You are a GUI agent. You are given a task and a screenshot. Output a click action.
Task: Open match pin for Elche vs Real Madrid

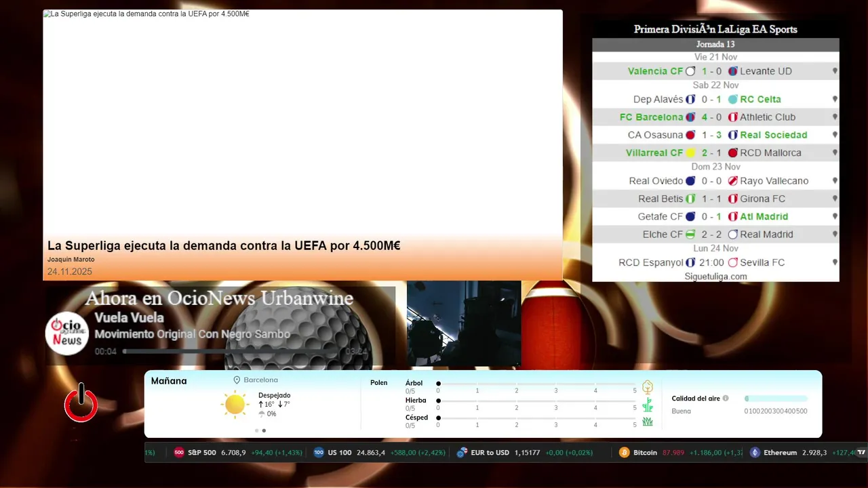[835, 235]
